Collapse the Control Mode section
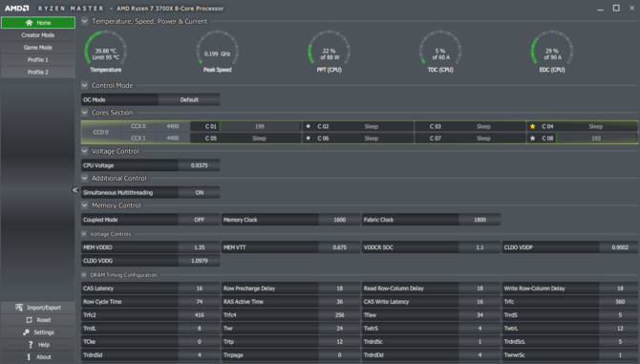 click(x=84, y=85)
